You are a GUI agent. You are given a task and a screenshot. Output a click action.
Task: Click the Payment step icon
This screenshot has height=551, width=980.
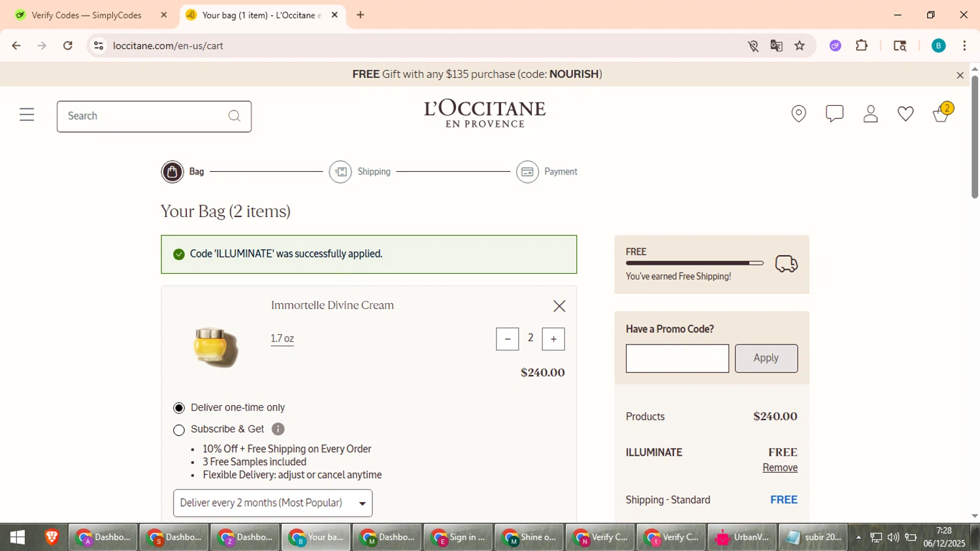coord(527,172)
